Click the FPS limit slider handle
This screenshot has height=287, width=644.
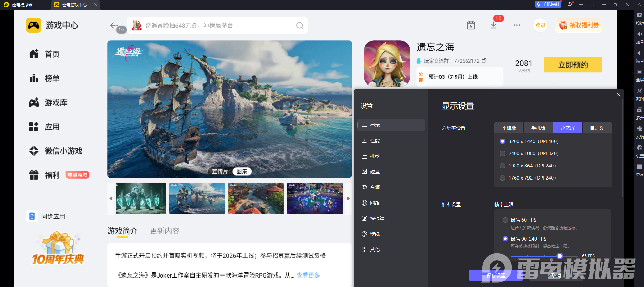tap(560, 256)
